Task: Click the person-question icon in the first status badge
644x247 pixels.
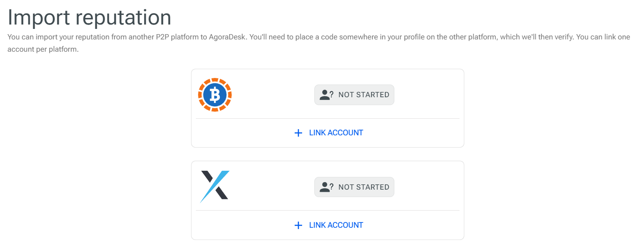Action: click(x=327, y=95)
